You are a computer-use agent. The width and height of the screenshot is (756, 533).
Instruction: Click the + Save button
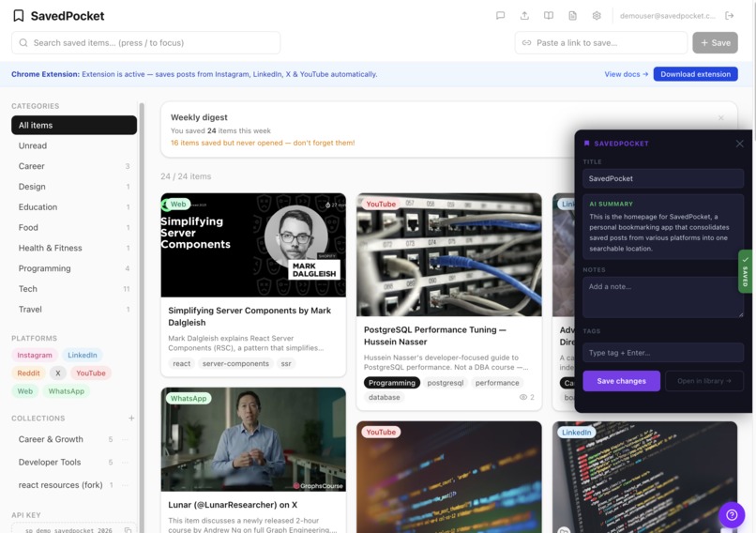pyautogui.click(x=715, y=43)
